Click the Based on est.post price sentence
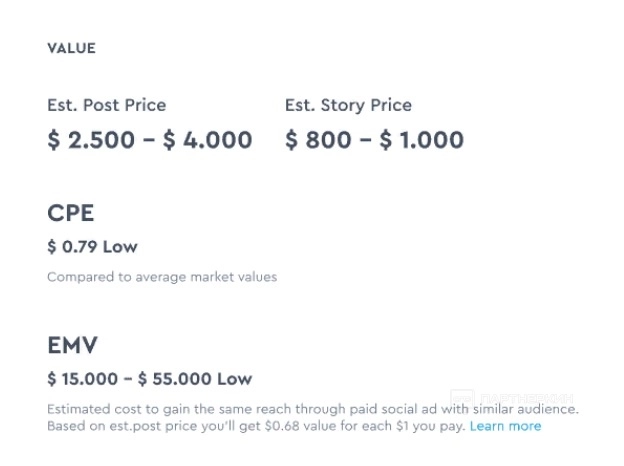Screen dimensions: 624x466 255,426
